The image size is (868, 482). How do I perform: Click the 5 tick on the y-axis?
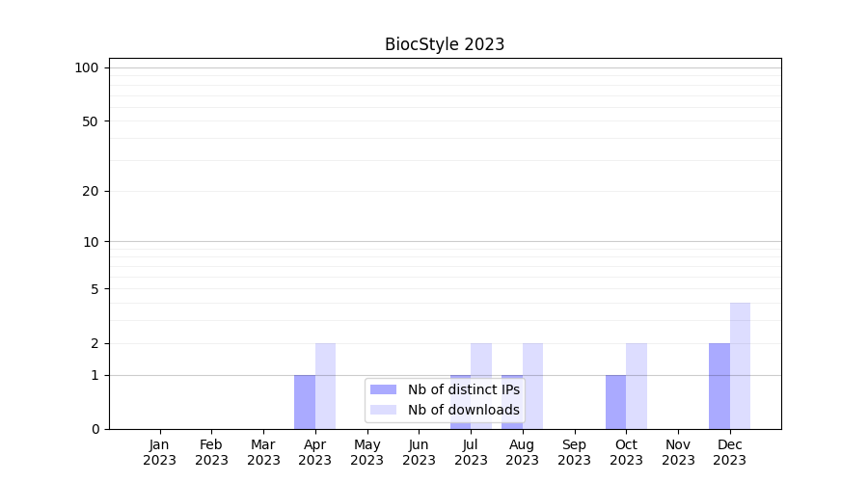[95, 289]
